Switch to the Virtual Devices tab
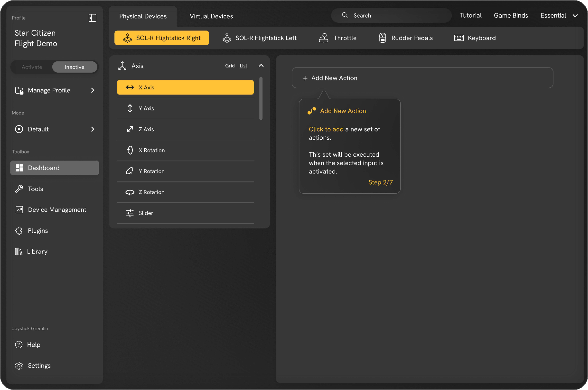Screen dimensions: 588x390 pos(211,16)
